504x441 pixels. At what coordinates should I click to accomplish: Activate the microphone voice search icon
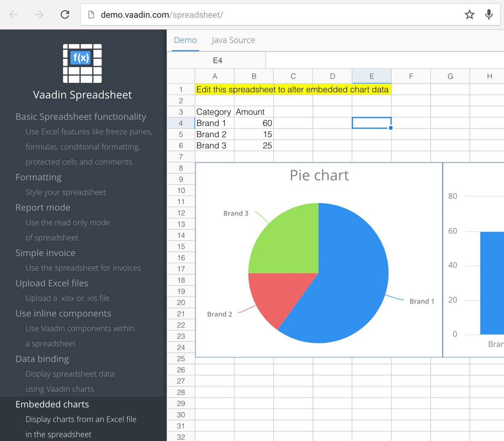click(x=489, y=15)
